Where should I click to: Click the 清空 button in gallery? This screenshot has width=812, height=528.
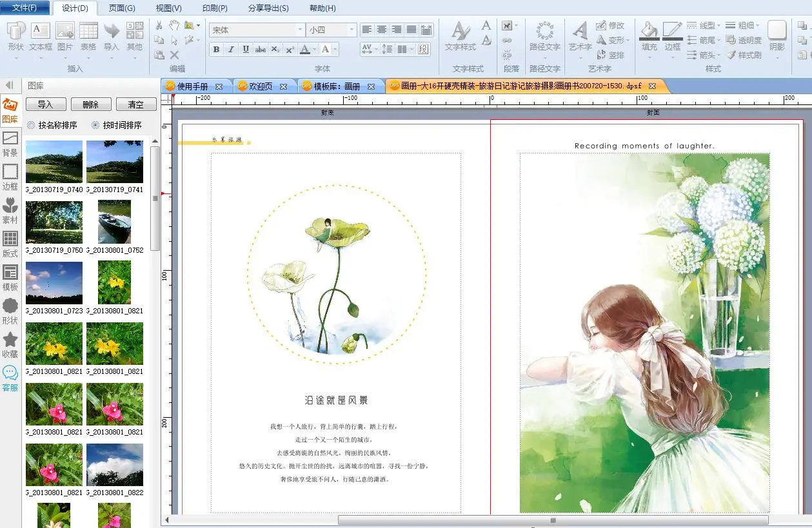tap(135, 104)
